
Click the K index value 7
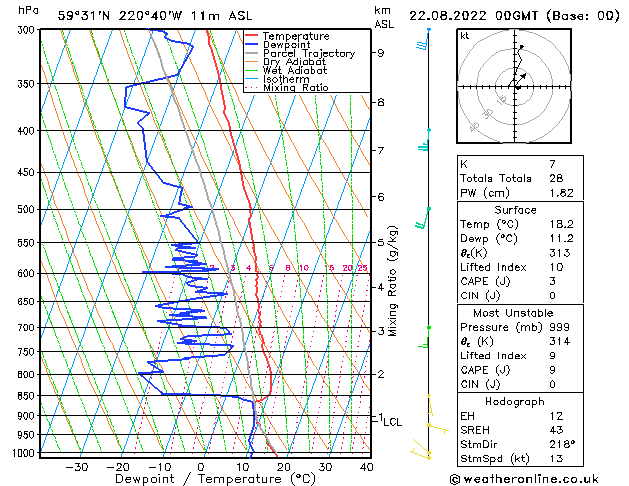(553, 164)
